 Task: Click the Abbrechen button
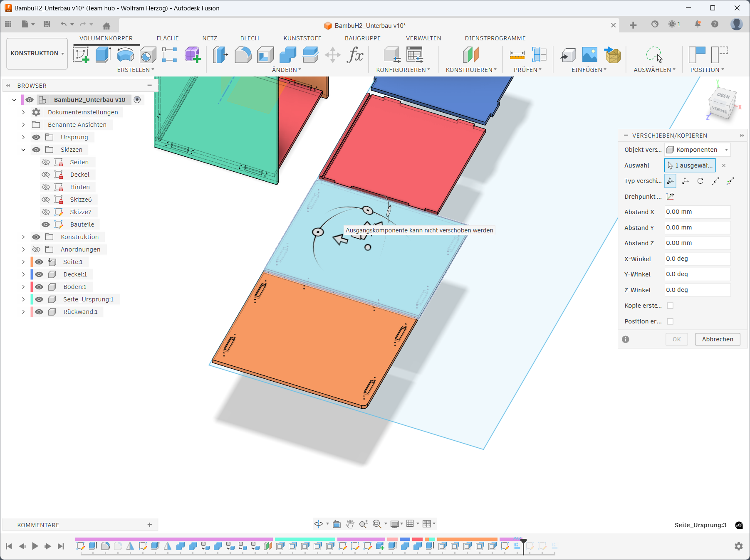[717, 339]
